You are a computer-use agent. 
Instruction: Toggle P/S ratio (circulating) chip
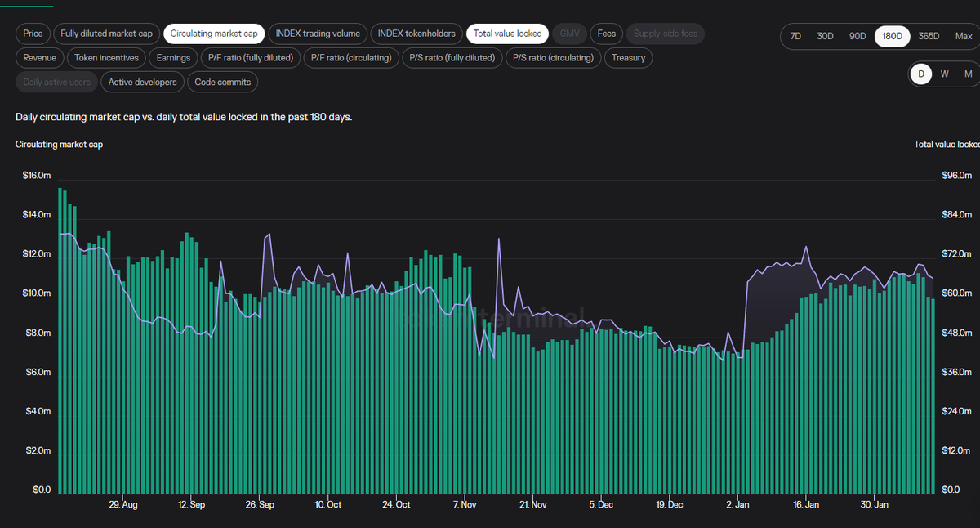[x=554, y=58]
